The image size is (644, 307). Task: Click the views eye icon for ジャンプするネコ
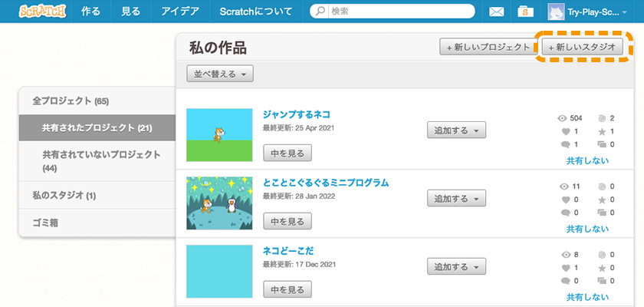pos(562,118)
